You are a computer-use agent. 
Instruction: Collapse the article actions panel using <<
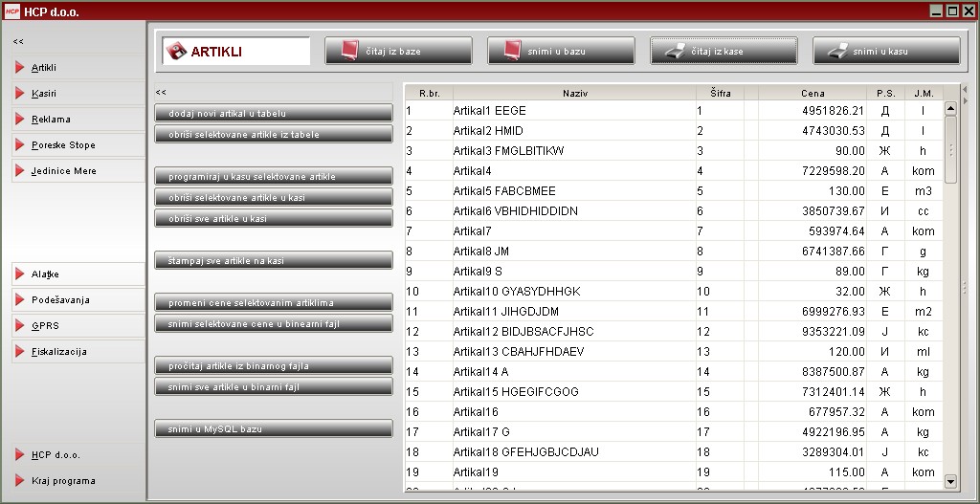pos(161,93)
